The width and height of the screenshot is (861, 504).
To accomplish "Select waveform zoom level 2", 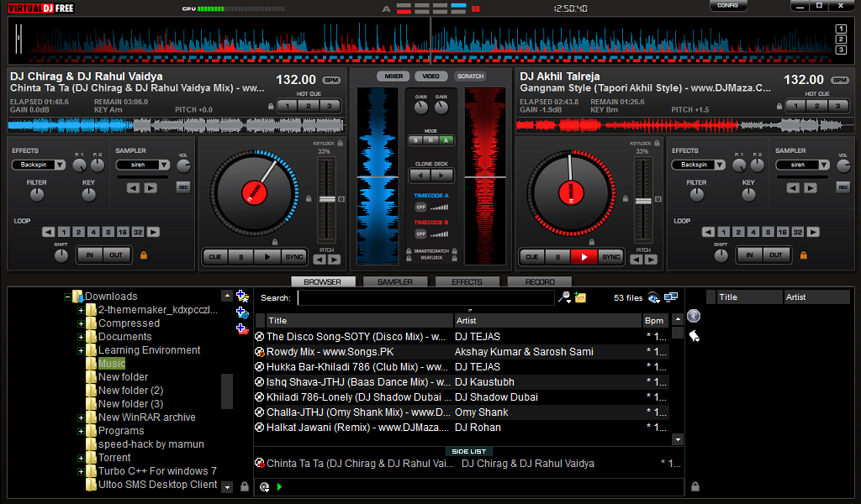I will point(841,39).
